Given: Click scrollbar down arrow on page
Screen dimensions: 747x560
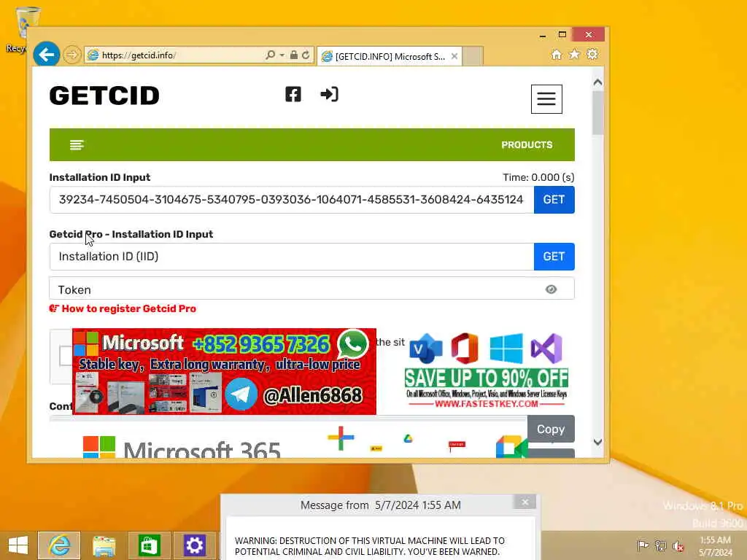Looking at the screenshot, I should point(598,442).
